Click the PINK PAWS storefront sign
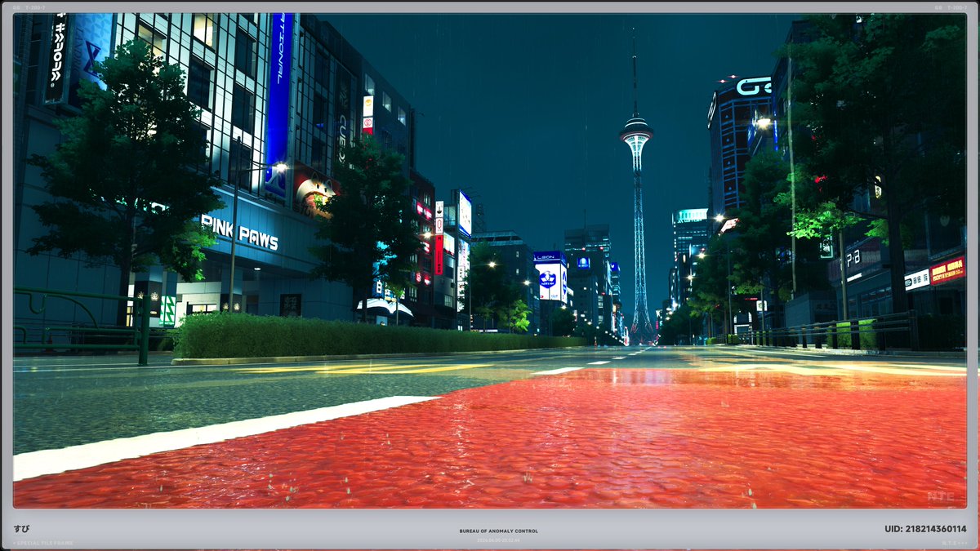 (x=240, y=233)
